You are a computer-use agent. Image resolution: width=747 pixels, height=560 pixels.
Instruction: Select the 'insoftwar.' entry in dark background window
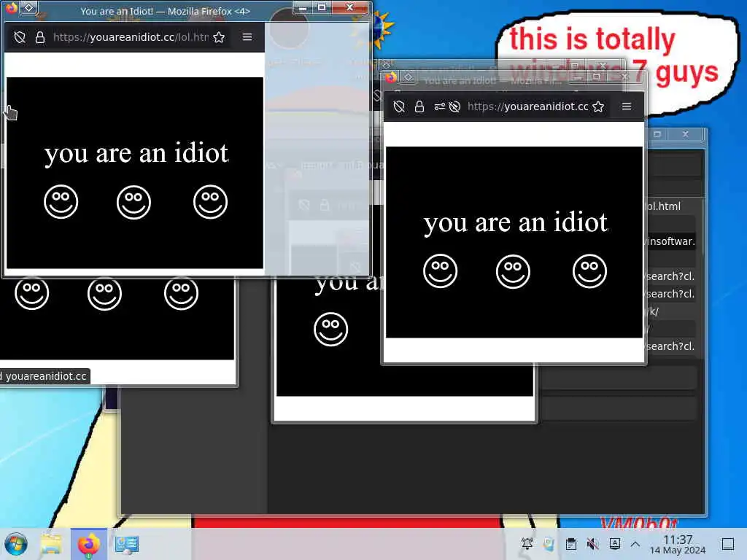click(x=671, y=241)
